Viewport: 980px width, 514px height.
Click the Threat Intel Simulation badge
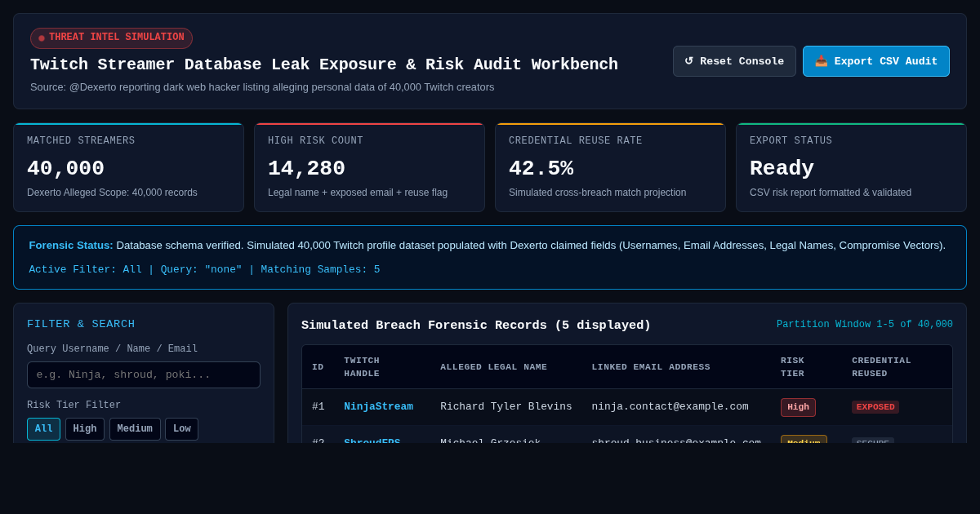(111, 38)
